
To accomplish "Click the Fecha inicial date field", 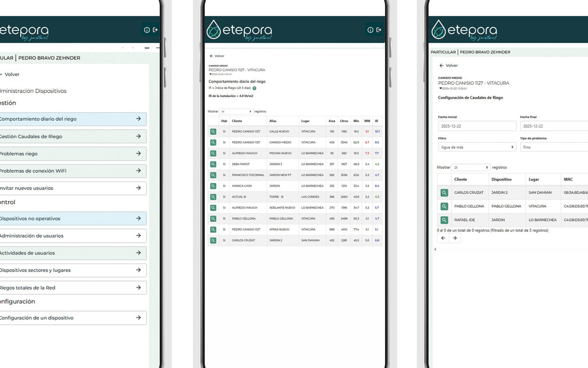I will point(477,126).
